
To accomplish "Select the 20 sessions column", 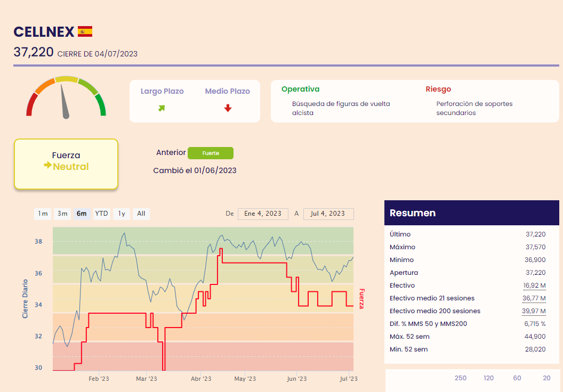I will (x=546, y=378).
